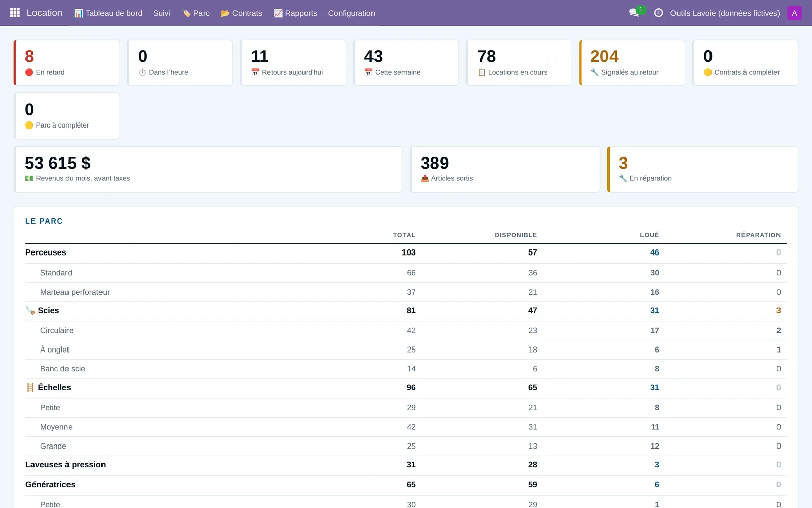
Task: Click the saw icon beside Scies
Action: click(30, 310)
